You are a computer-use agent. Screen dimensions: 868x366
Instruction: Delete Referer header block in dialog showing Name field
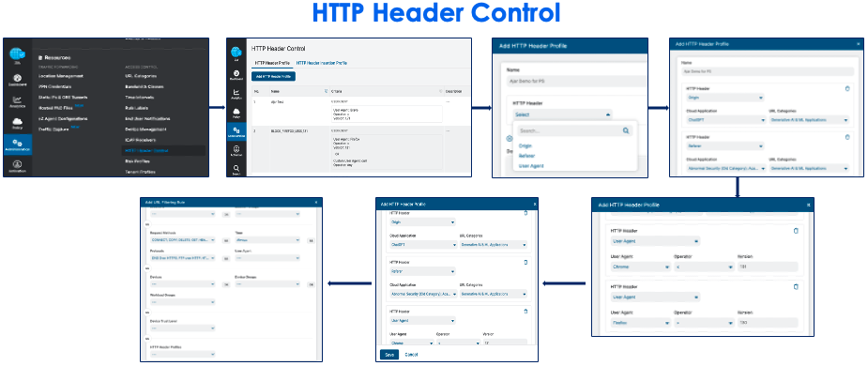pos(847,137)
